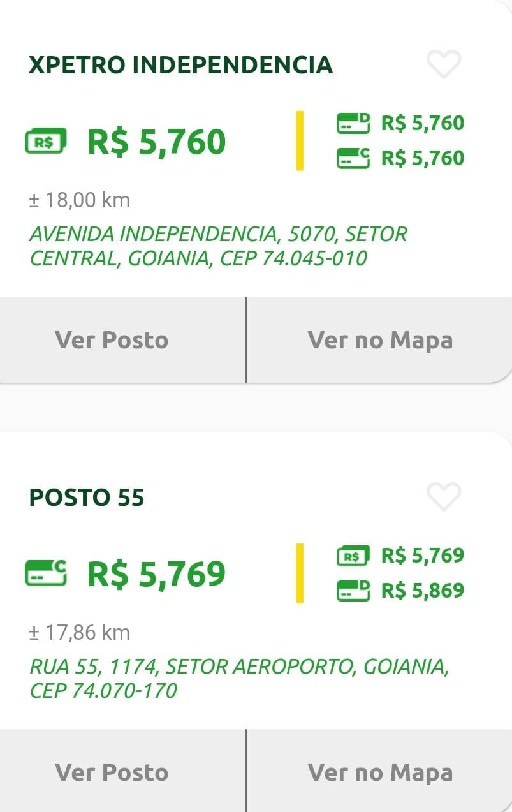The height and width of the screenshot is (812, 512).
Task: Click debit card icon in XPETRO card
Action: click(x=353, y=122)
